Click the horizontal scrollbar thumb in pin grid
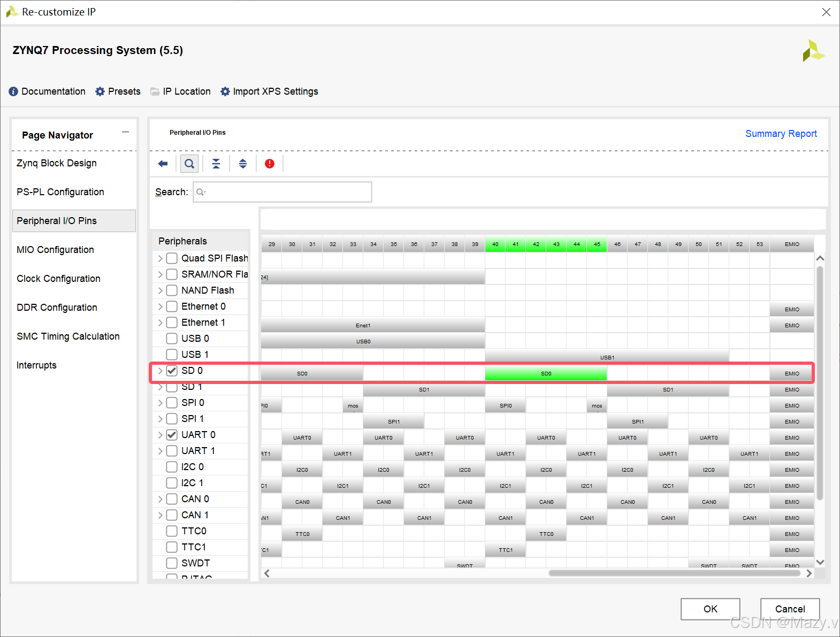 (x=674, y=573)
